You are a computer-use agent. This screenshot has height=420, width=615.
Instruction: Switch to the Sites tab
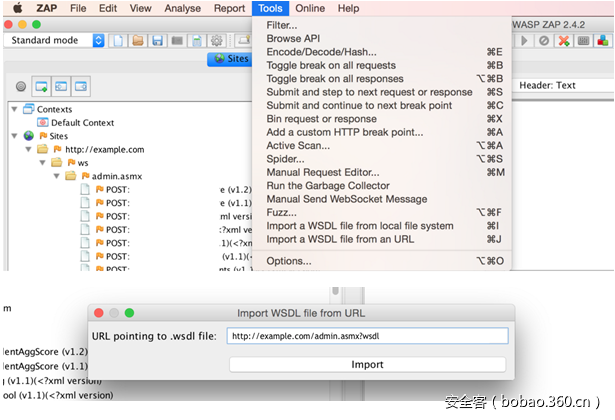click(234, 60)
